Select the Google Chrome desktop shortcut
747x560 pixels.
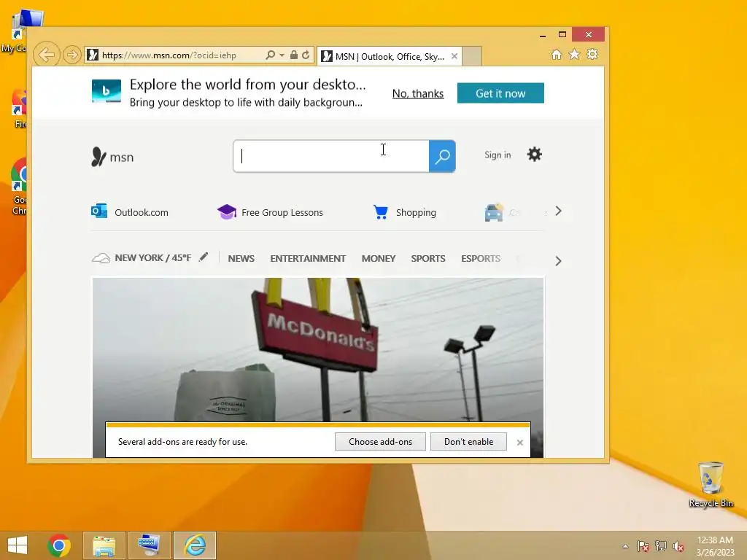19,187
